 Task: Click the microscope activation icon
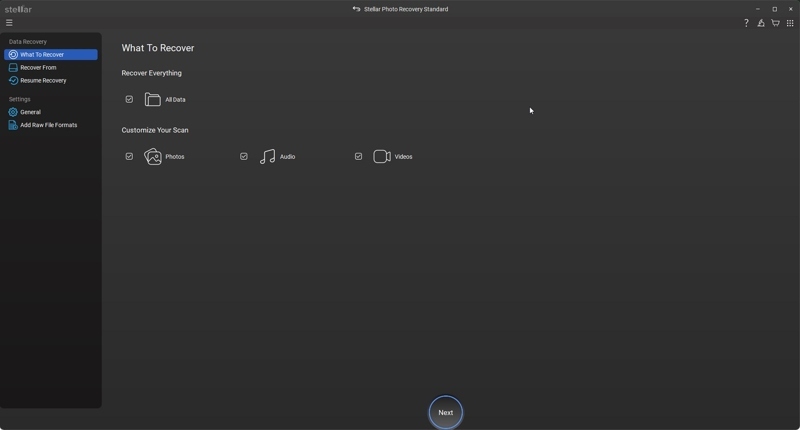pos(761,23)
